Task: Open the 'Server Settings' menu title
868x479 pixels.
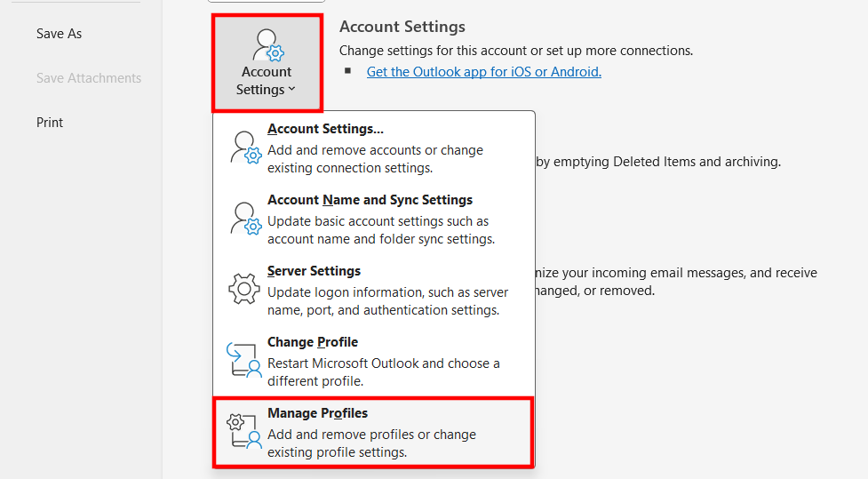Action: point(314,271)
